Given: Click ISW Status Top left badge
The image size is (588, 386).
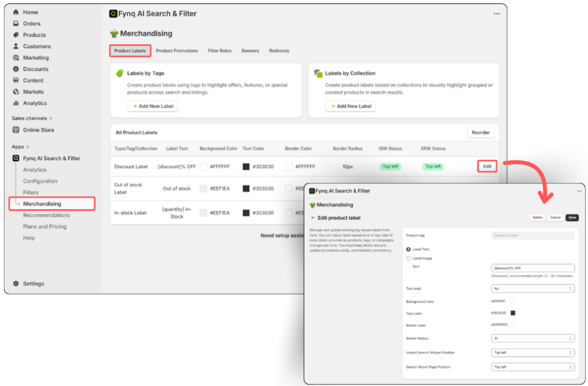Looking at the screenshot, I should coord(390,167).
